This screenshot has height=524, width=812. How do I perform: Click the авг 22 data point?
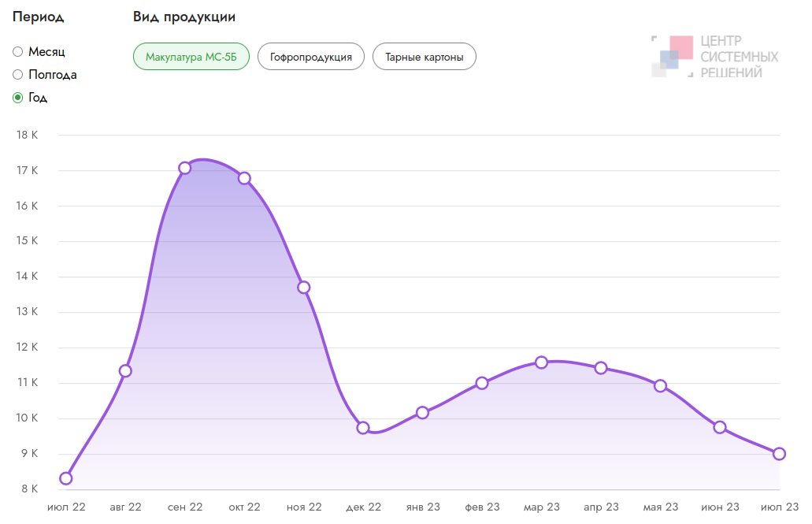[x=125, y=371]
